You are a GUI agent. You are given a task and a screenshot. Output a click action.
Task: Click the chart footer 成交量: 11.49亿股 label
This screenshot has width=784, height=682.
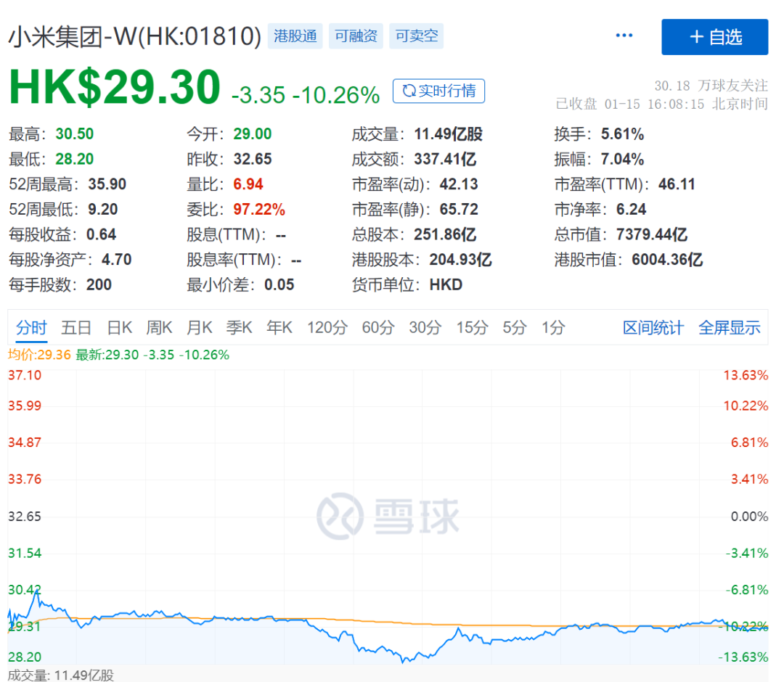tap(60, 675)
